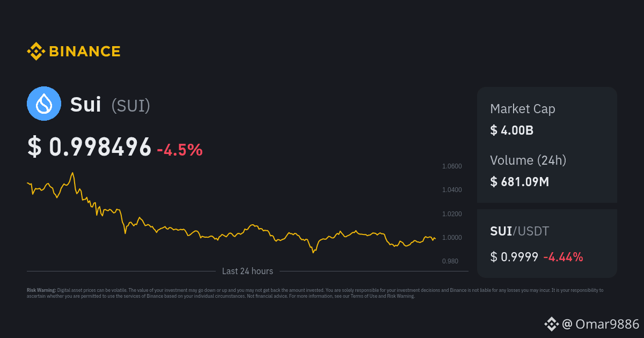Click the 1.0200 axis label

click(x=452, y=214)
